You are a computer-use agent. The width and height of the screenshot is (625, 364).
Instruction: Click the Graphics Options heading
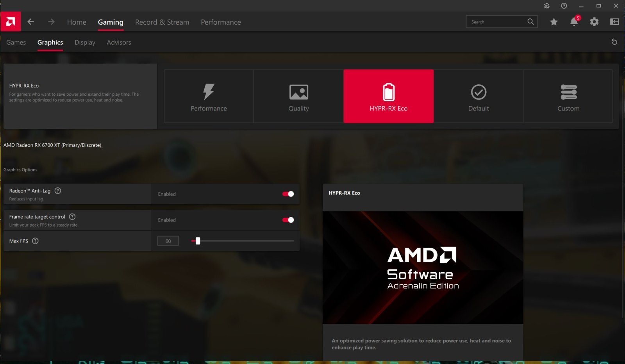click(20, 170)
